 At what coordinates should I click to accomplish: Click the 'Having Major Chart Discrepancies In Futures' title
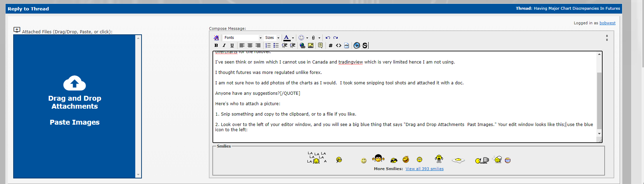(577, 8)
